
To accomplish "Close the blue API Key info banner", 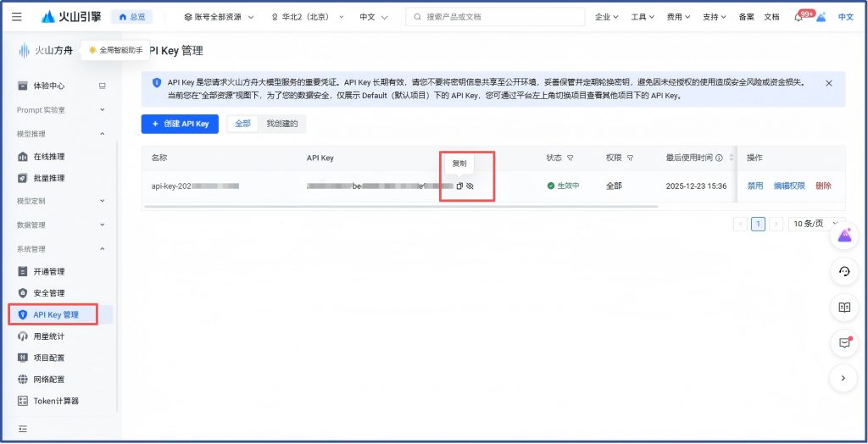I will click(828, 83).
